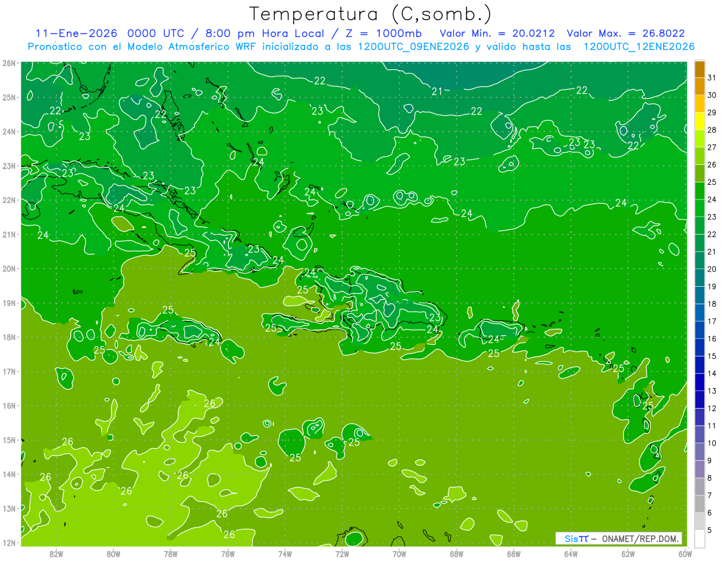Click the "SisTT - ONAMET/REP.DOM." credit box
Viewport: 728px width, 562px height.
pyautogui.click(x=618, y=538)
